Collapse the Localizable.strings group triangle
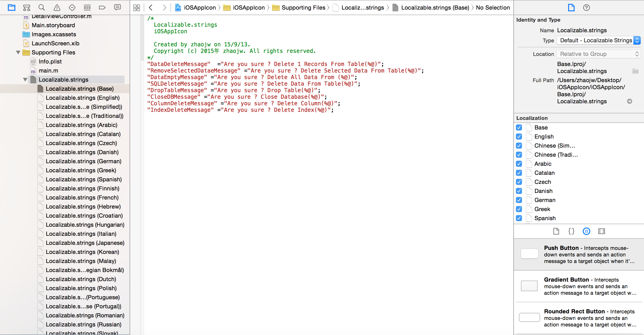The height and width of the screenshot is (335, 644). [25, 80]
